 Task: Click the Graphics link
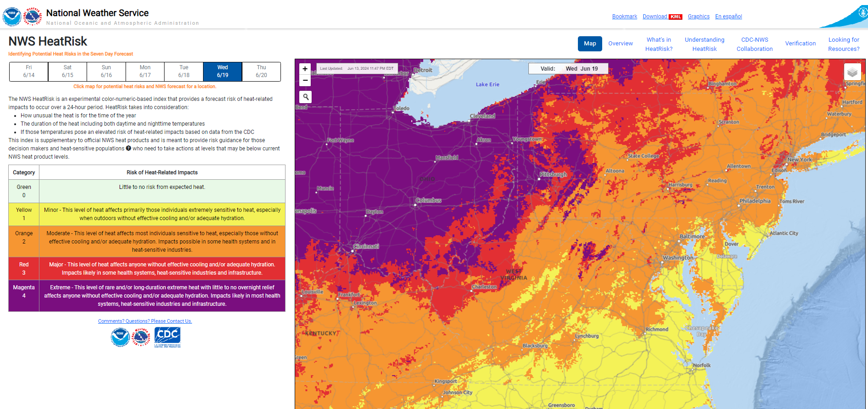click(698, 17)
